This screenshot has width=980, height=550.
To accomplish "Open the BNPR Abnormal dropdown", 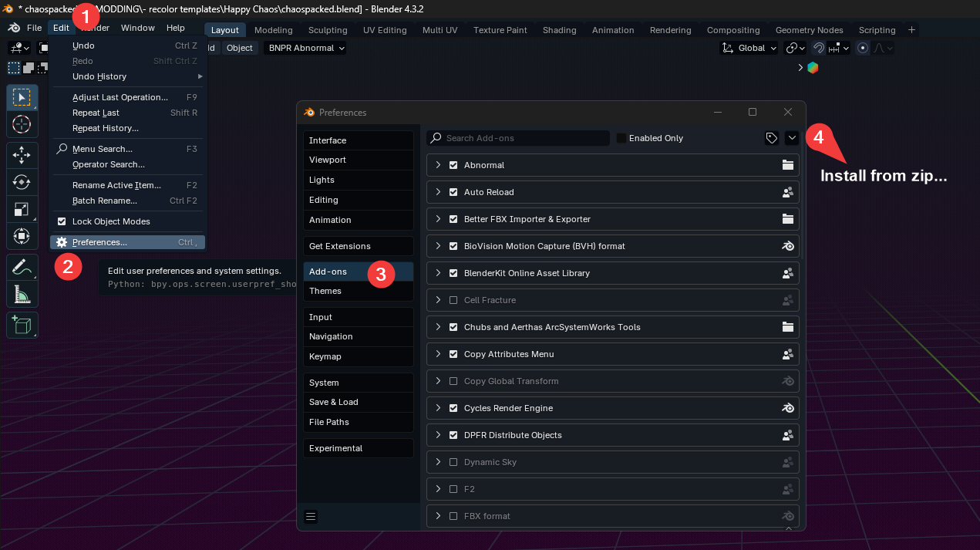I will tap(305, 48).
